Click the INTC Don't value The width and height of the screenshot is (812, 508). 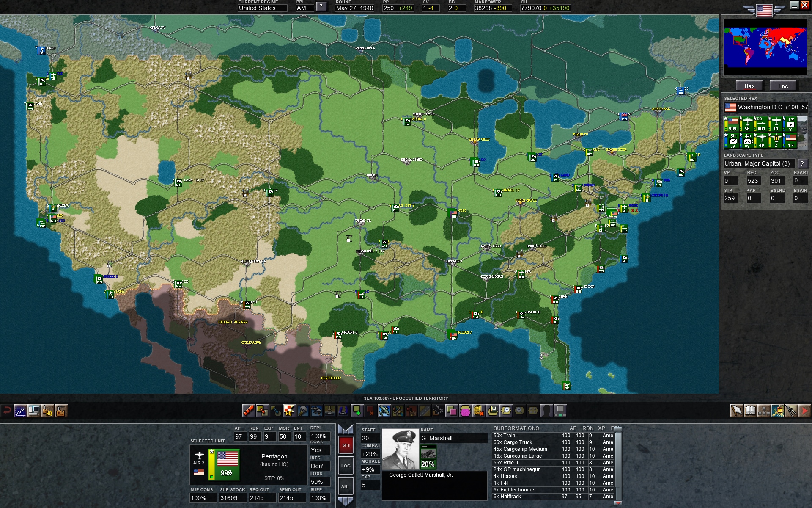[x=319, y=466]
